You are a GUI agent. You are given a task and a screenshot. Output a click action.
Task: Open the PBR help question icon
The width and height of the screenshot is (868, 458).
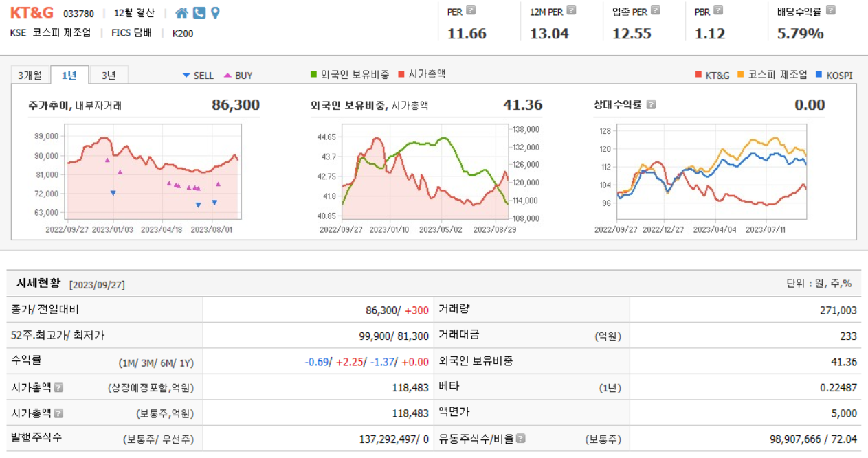[x=718, y=10]
